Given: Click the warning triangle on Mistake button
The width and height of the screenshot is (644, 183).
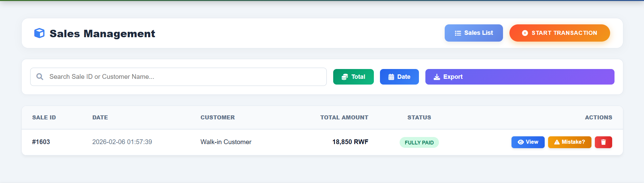Looking at the screenshot, I should click(557, 142).
